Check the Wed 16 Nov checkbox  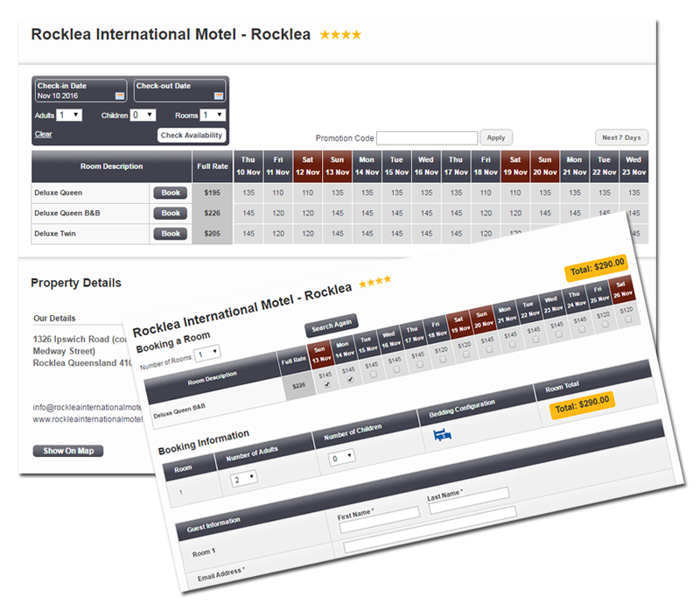[397, 369]
